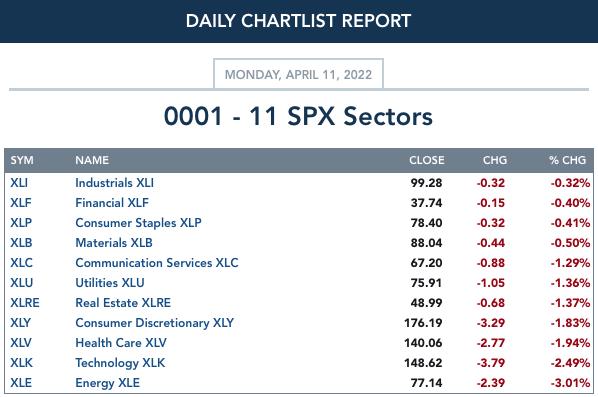Screen dimensions: 598x397
Task: Open the Utilities XLU link
Action: point(110,283)
